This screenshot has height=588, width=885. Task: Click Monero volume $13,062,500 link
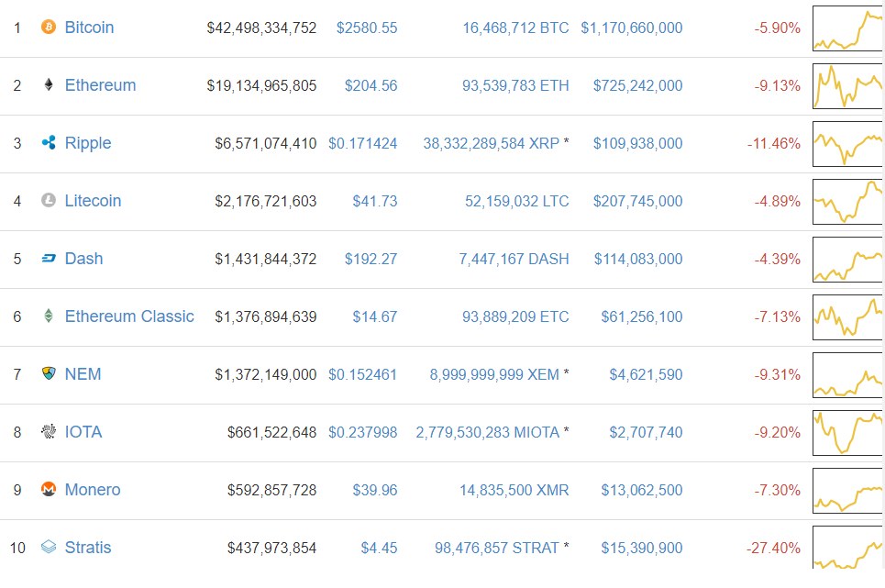coord(641,490)
